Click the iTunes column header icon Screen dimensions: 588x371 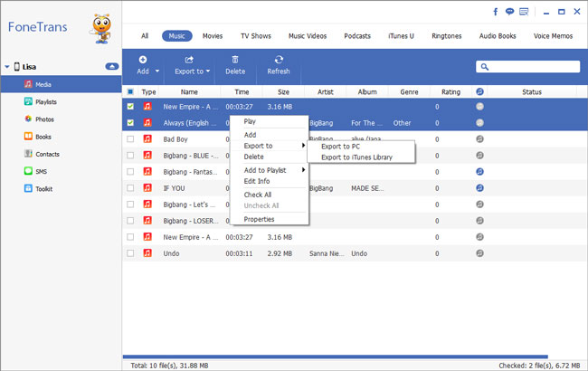pos(479,91)
